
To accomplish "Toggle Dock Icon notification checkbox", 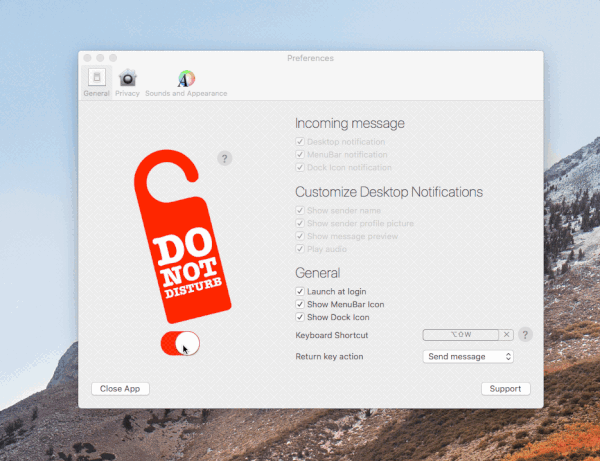I will [x=300, y=168].
